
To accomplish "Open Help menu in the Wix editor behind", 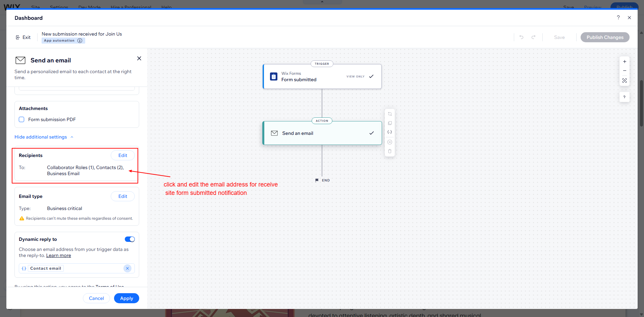I will point(166,7).
